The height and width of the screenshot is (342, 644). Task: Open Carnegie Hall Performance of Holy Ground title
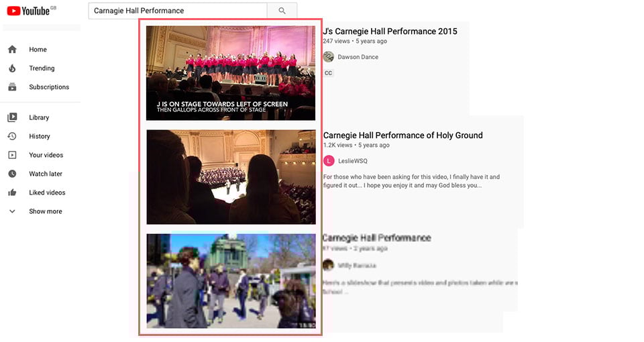(403, 135)
